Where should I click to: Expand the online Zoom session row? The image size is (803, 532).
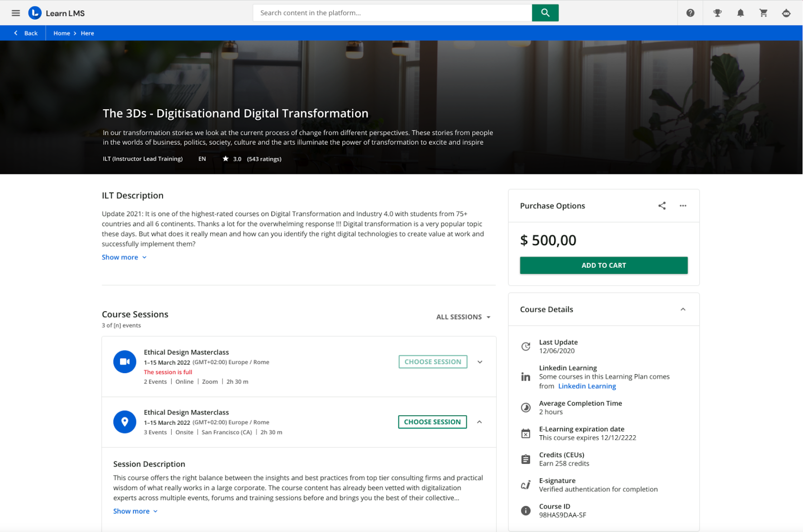pos(480,362)
